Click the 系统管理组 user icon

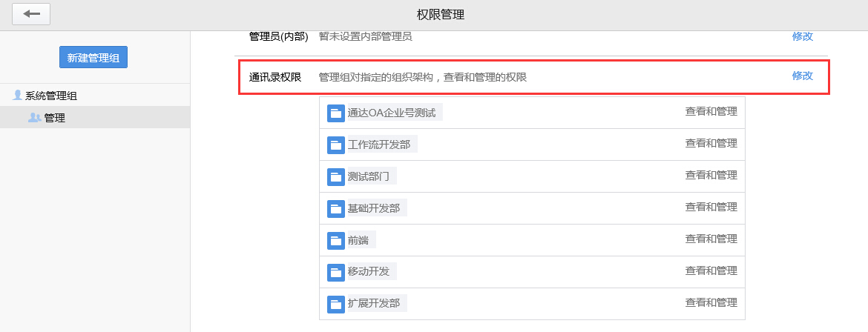point(18,95)
